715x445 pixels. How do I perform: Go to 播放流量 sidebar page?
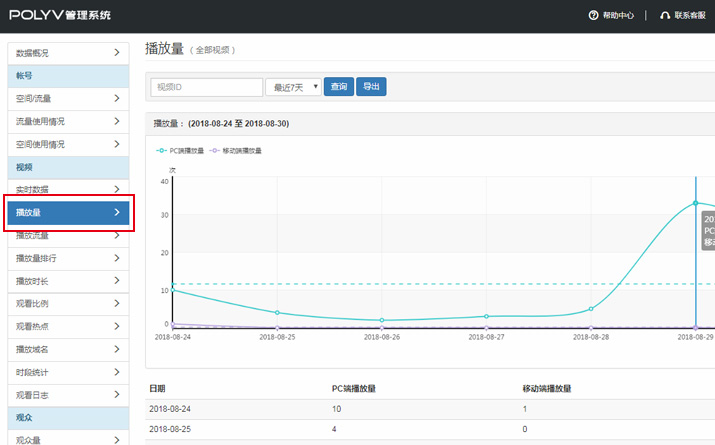(68, 235)
